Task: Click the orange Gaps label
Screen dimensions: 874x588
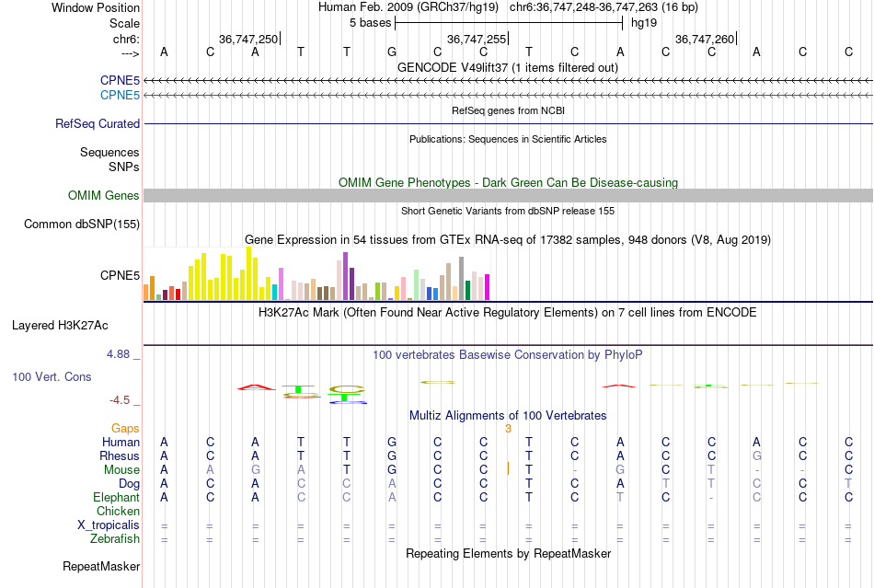Action: tap(125, 428)
